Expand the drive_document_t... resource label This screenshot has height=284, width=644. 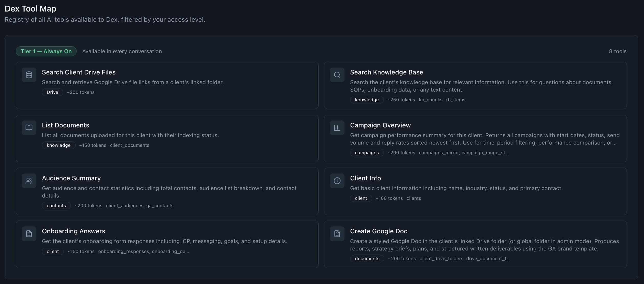(488, 259)
